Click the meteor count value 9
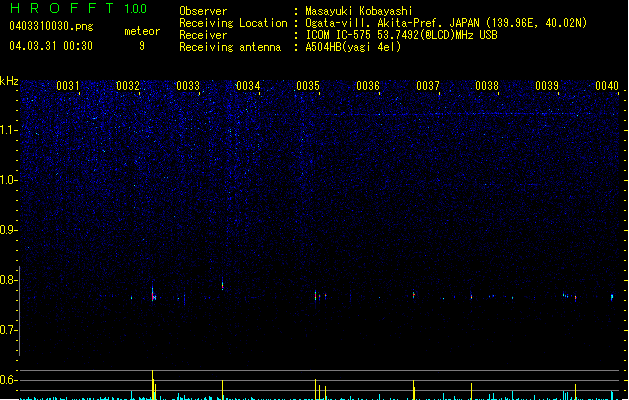629x400 pixels. 142,46
